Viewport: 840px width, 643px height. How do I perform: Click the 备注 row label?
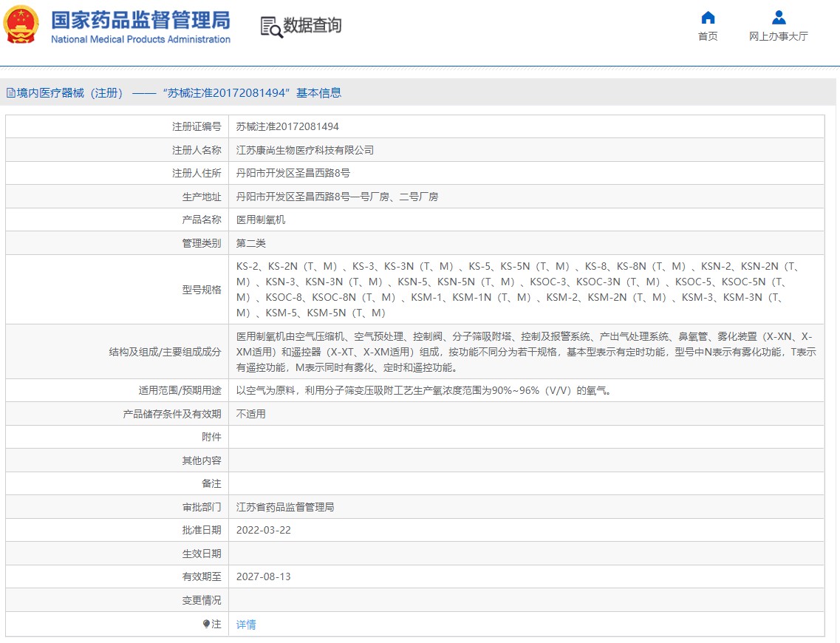[211, 484]
